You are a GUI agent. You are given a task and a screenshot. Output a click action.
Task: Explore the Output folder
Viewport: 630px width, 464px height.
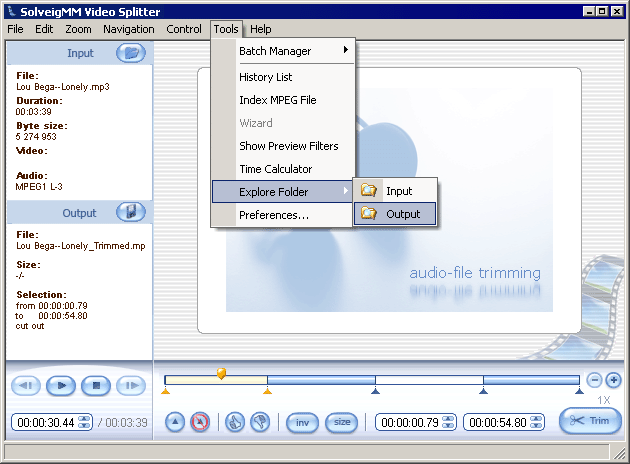[x=395, y=214]
